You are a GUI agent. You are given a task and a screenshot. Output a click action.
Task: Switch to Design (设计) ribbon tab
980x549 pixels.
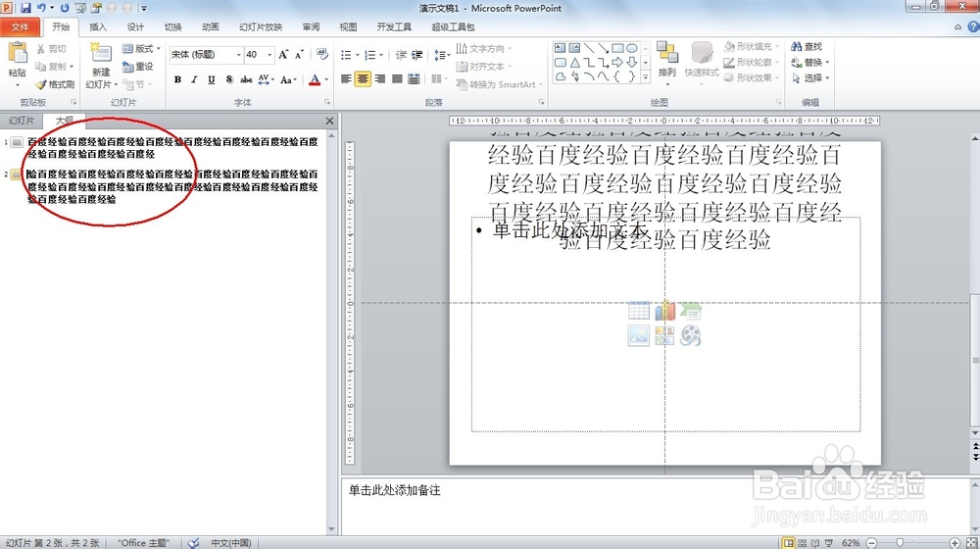coord(135,26)
